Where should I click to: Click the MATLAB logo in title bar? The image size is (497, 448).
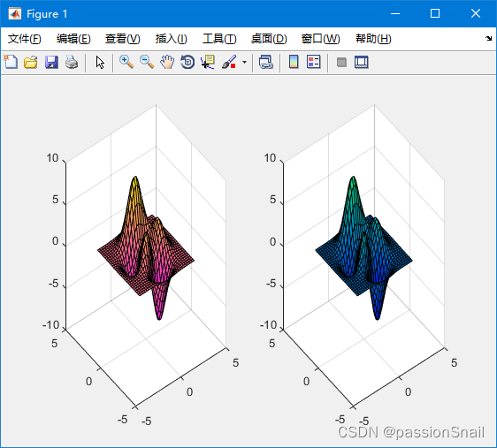tap(14, 13)
